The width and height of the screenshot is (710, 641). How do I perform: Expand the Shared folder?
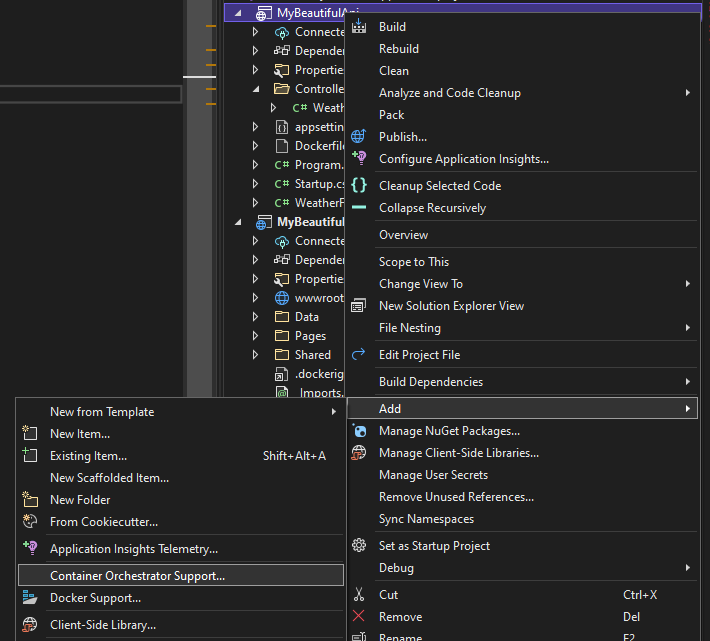(255, 354)
